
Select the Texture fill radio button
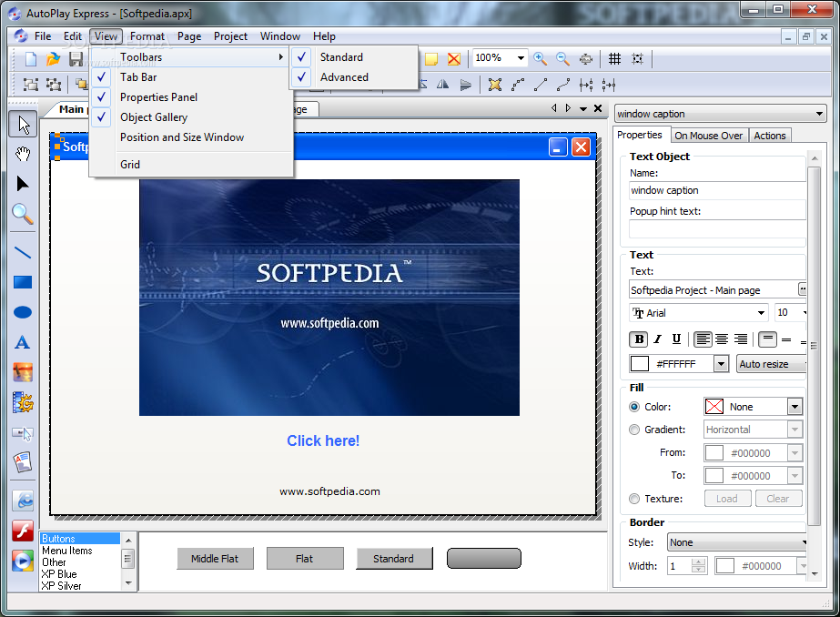[634, 499]
